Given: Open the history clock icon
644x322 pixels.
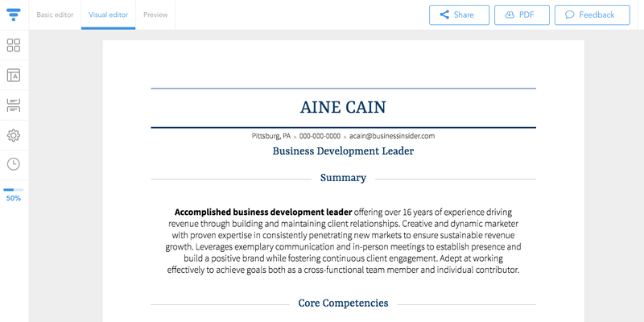Looking at the screenshot, I should point(14,164).
